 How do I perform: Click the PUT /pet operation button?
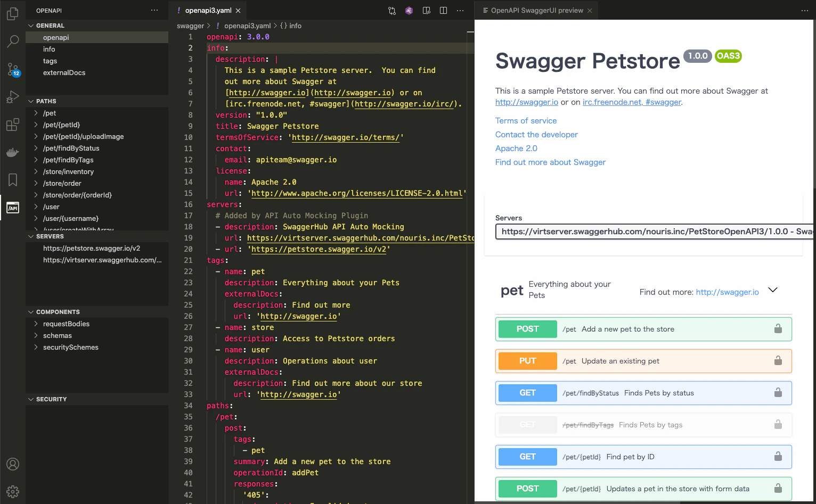pyautogui.click(x=527, y=361)
